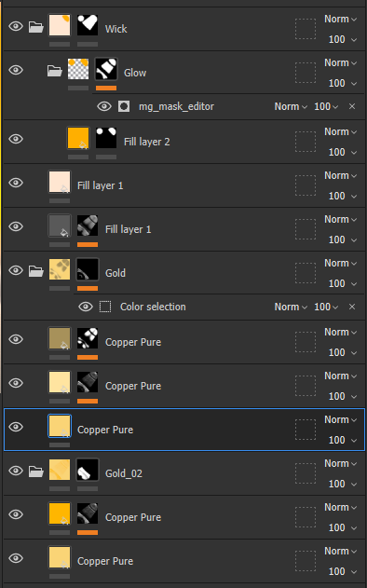Click the Glow folder icon
Screen dimensions: 367x588
[x=54, y=71]
